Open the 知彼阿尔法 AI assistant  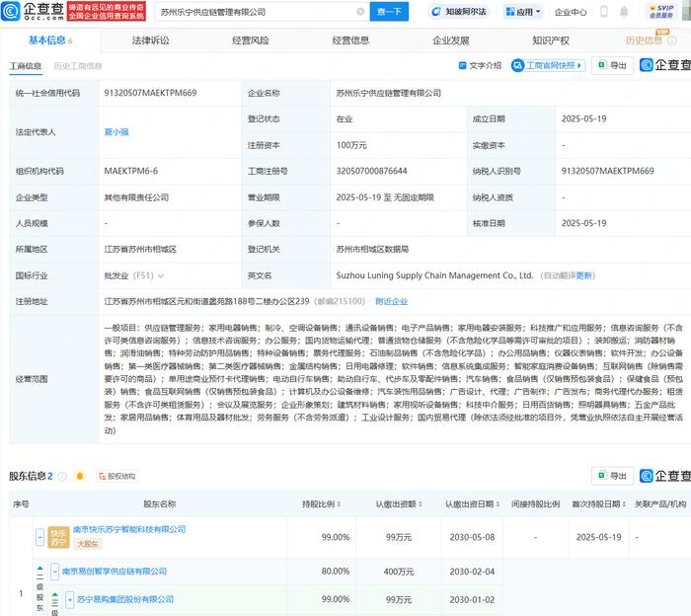[459, 12]
